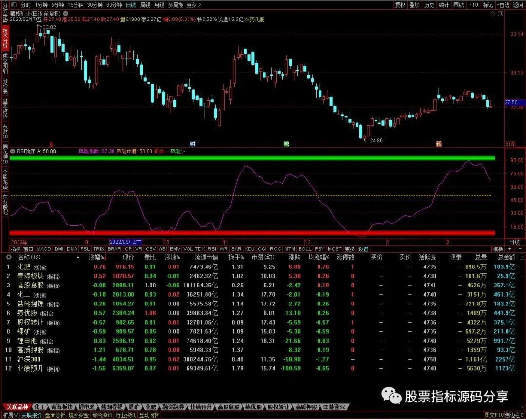Screen dimensions: 526x420
Task: Switch to the 1分钟 period
Action: coord(41,5)
